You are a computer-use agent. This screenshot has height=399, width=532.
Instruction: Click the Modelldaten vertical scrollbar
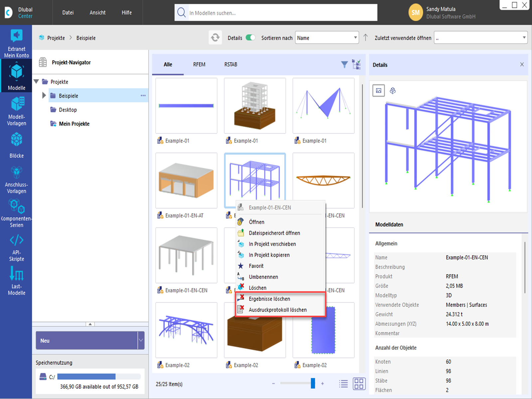tap(525, 268)
